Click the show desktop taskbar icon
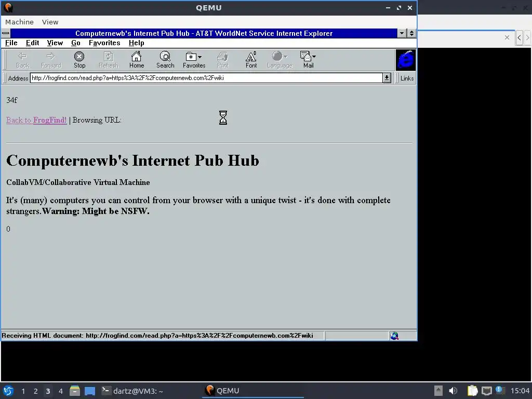532x399 pixels. (x=90, y=391)
